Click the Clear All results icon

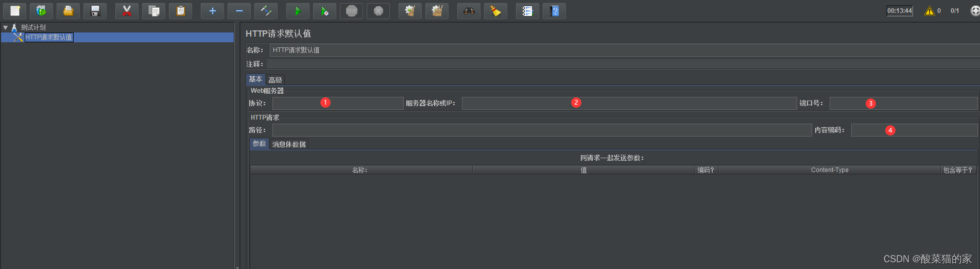click(x=437, y=11)
